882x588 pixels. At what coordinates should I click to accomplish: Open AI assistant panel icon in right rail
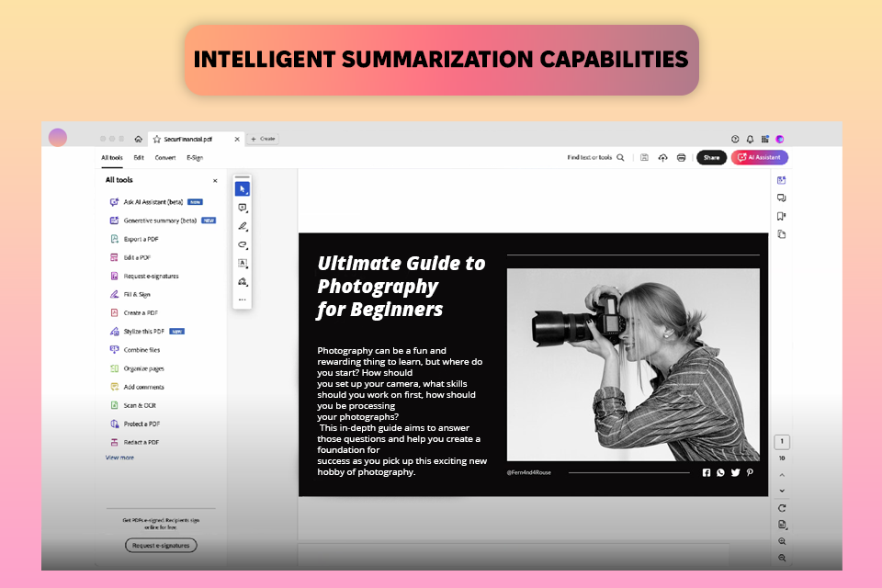[x=781, y=180]
